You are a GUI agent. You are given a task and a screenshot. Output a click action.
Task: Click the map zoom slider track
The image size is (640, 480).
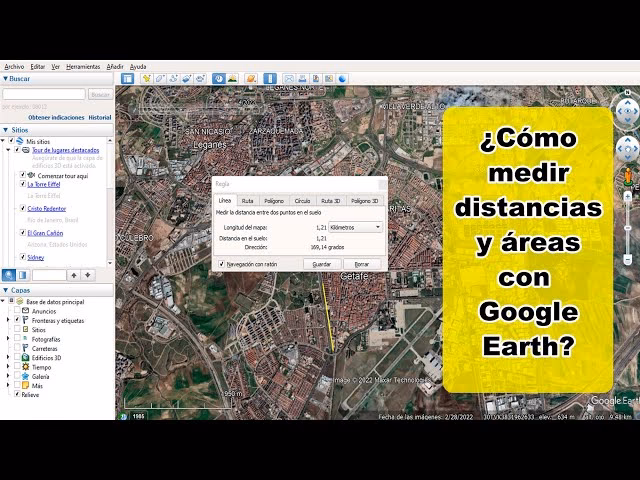[x=628, y=229]
